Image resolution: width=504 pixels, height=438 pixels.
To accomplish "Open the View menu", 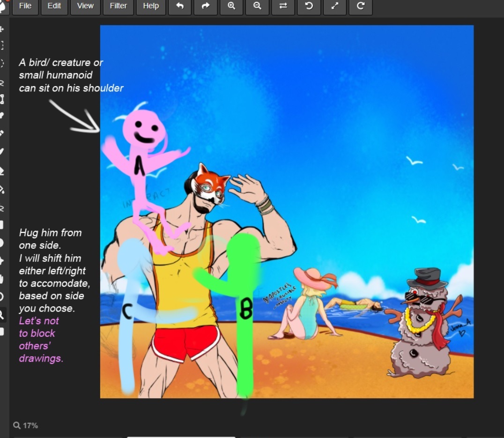I will click(85, 7).
